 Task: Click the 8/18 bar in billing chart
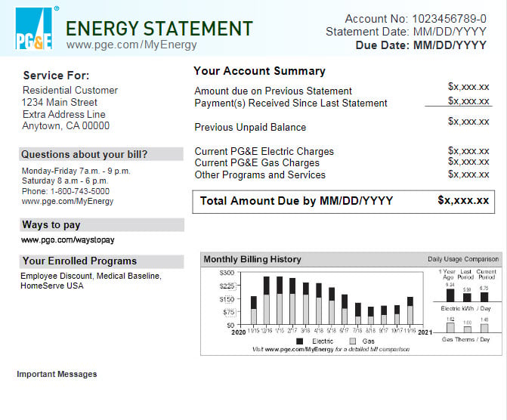point(371,316)
